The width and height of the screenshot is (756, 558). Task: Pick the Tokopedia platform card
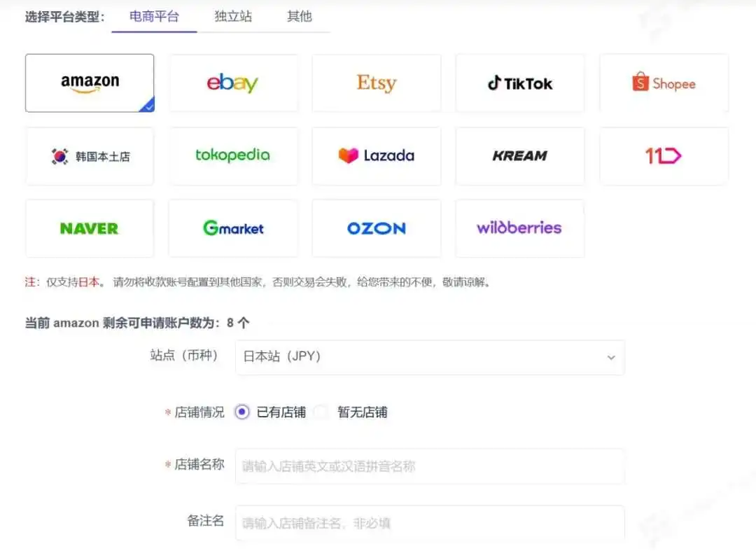[233, 155]
